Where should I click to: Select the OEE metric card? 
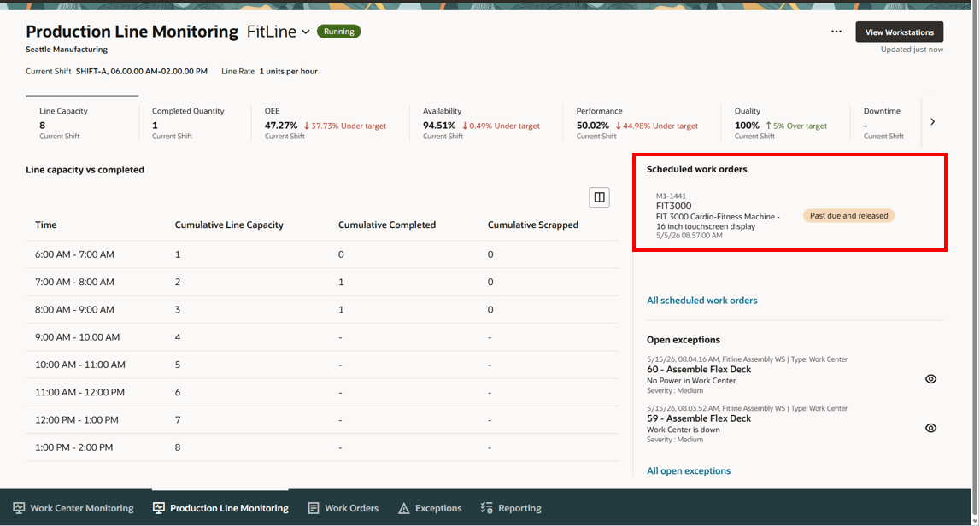pyautogui.click(x=330, y=122)
